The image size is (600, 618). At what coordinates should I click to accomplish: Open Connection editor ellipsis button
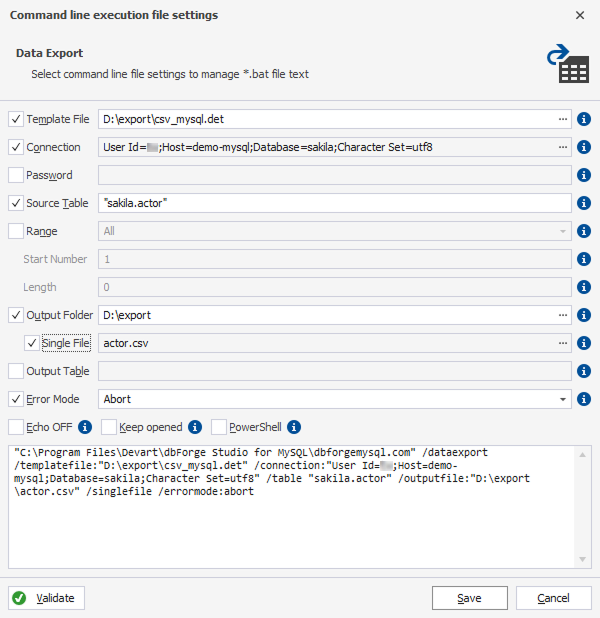click(563, 147)
